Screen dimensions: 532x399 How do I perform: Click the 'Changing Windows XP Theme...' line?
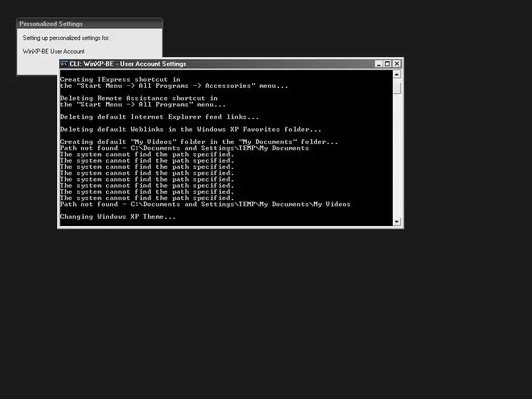(118, 217)
